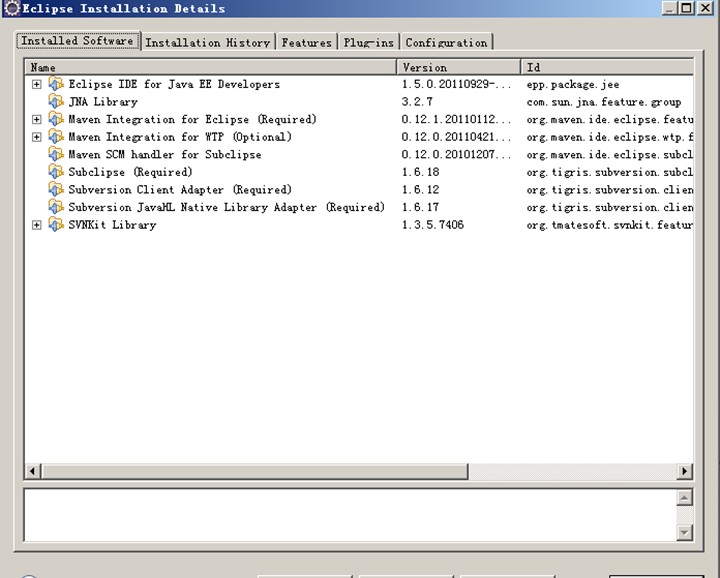The height and width of the screenshot is (578, 720).
Task: Click version 0.12.1.20110112 cell
Action: [456, 119]
